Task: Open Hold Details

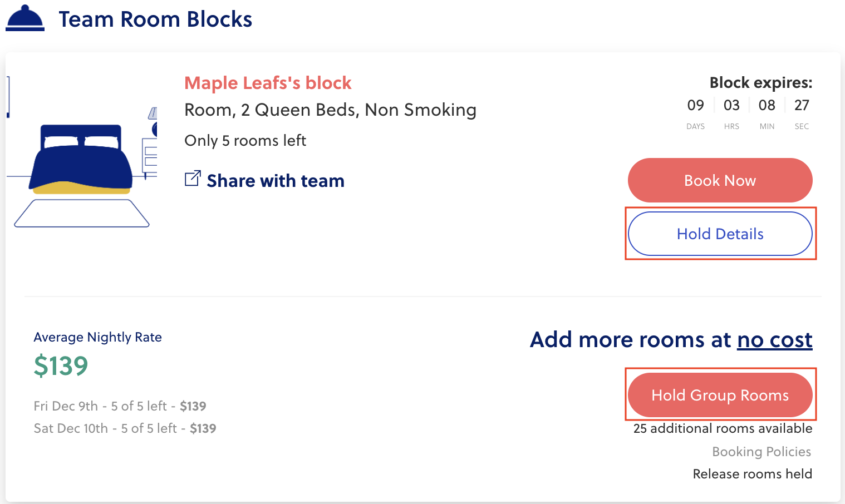Action: tap(720, 234)
